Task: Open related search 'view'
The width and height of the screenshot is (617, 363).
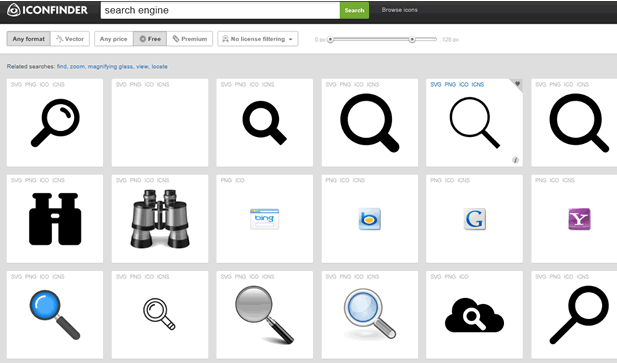Action: [x=142, y=66]
